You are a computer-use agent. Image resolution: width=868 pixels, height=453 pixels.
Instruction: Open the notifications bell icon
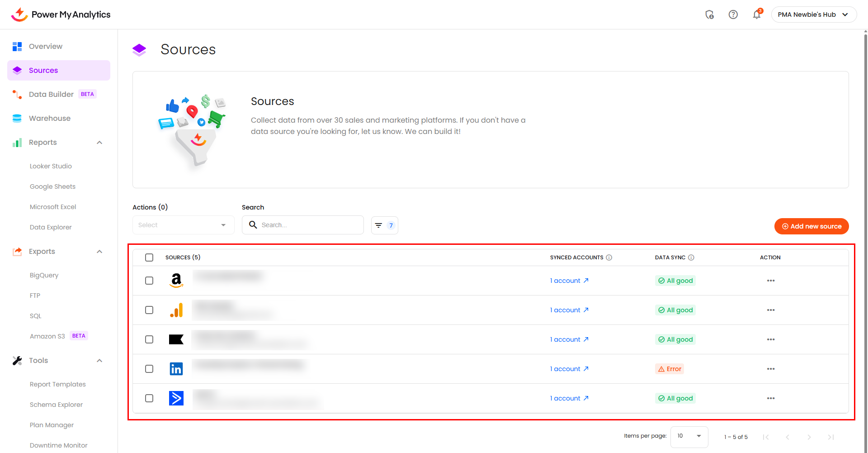tap(756, 14)
